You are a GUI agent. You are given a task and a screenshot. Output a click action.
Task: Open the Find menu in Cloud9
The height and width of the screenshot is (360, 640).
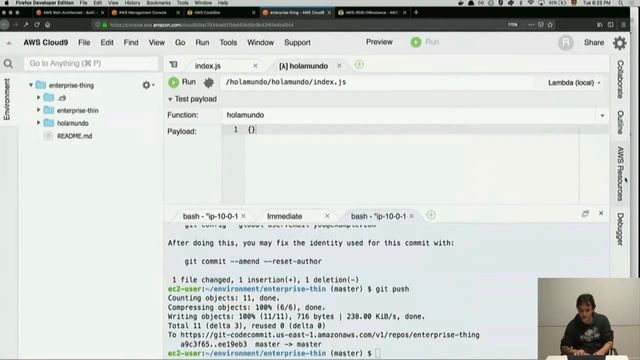click(131, 42)
